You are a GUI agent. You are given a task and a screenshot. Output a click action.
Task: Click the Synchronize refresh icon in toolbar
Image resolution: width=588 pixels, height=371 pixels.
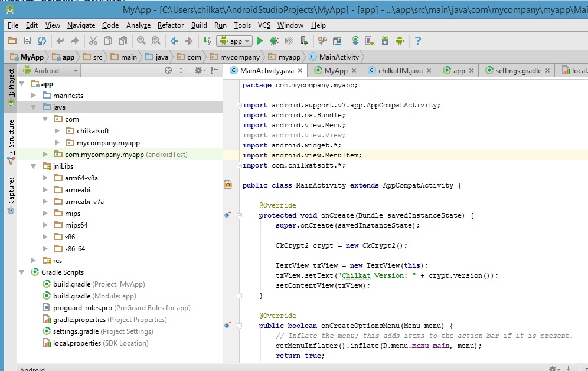(42, 41)
